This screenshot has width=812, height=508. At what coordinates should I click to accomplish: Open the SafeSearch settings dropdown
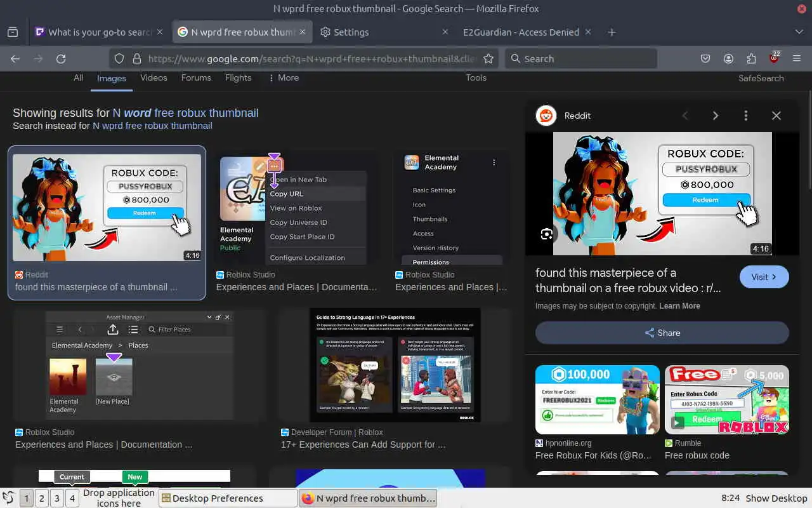[761, 78]
